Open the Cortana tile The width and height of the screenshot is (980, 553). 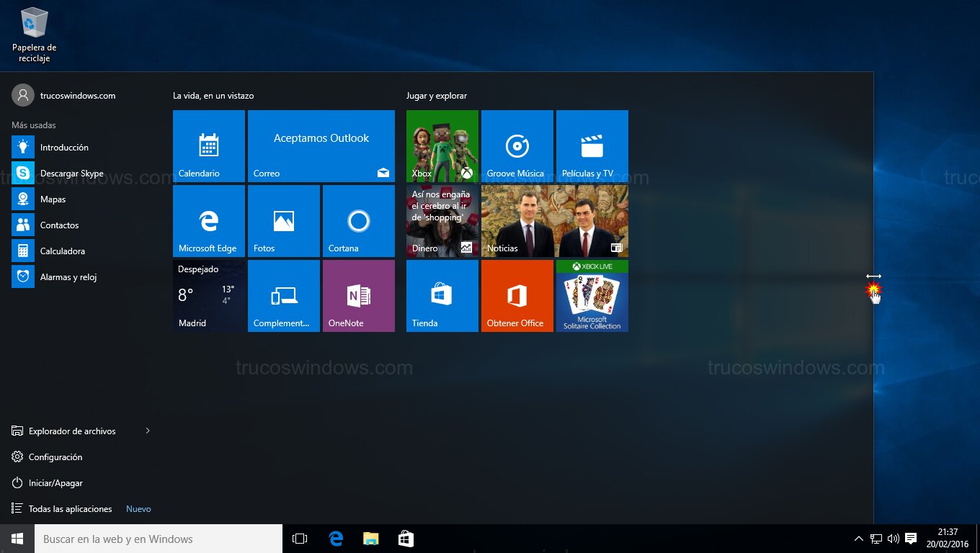pos(359,221)
